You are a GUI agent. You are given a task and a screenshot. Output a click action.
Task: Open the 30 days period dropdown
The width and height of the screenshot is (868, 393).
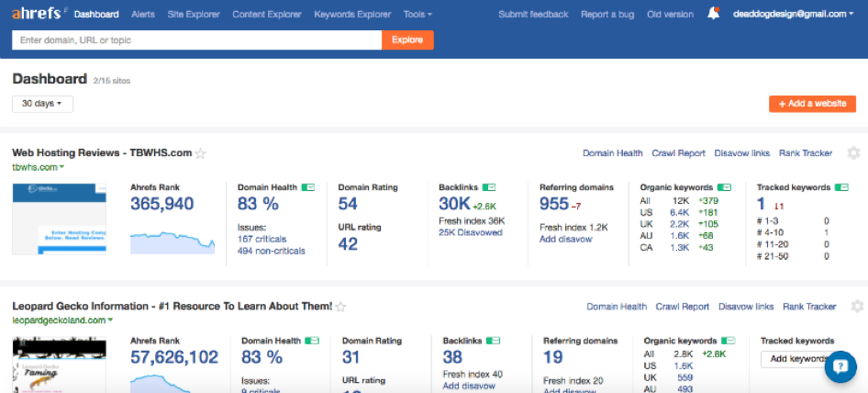pos(42,104)
